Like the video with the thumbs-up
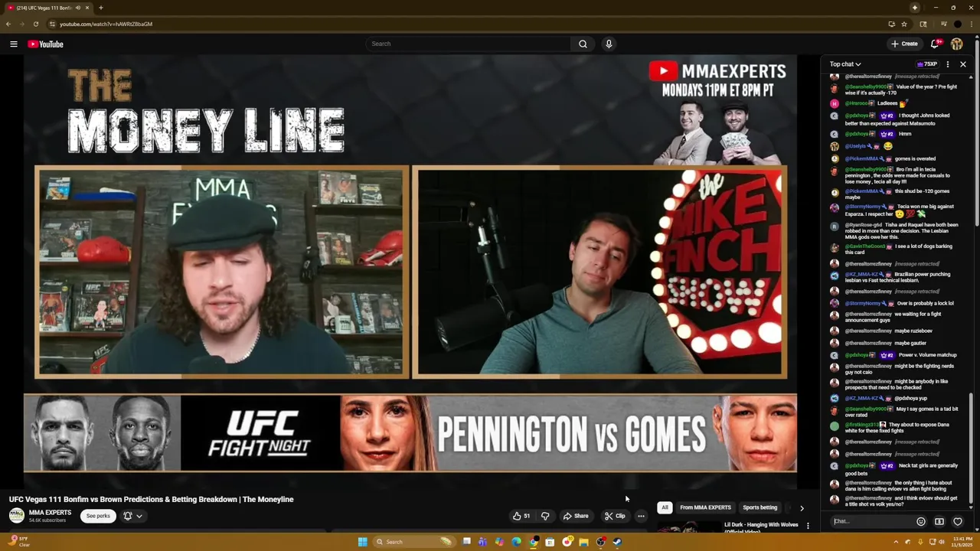 click(x=521, y=516)
